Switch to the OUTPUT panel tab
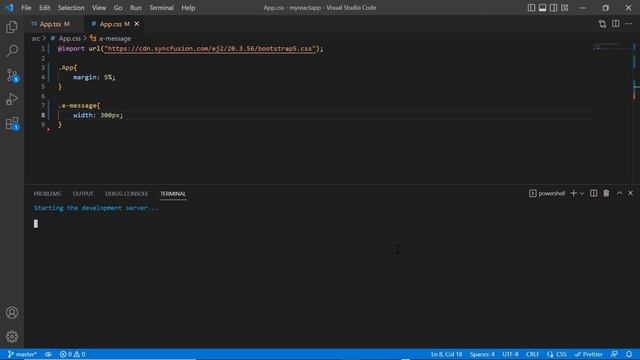Image resolution: width=640 pixels, height=360 pixels. (x=83, y=193)
